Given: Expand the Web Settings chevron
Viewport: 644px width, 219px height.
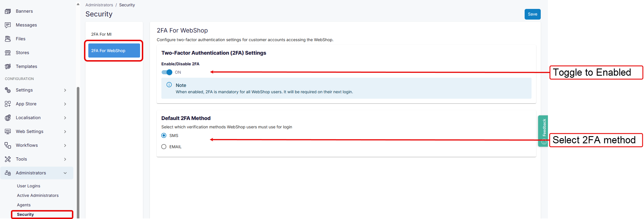Looking at the screenshot, I should 65,132.
